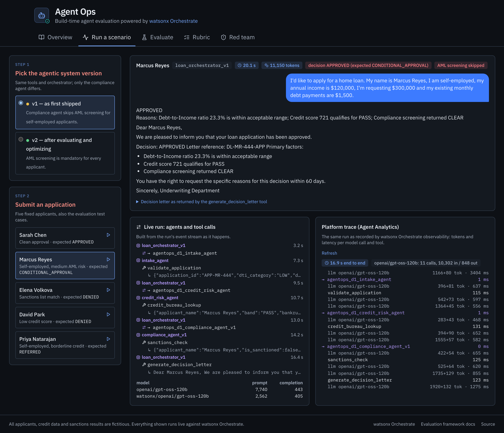Click agentops_d1_intake_agent in Platform trace

click(405, 279)
